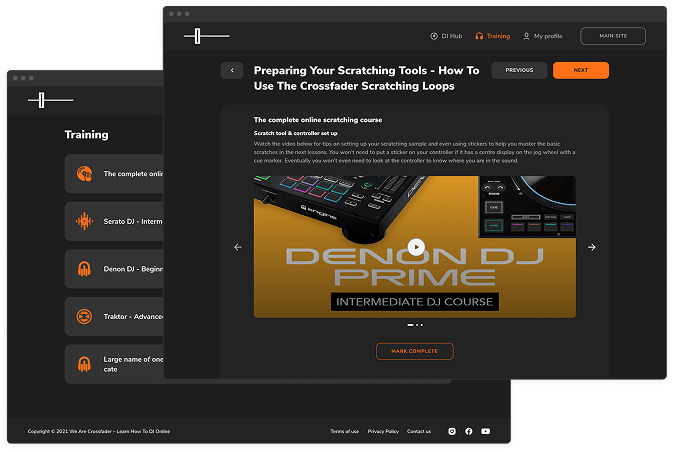
Task: Click the My profile person icon
Action: (526, 36)
